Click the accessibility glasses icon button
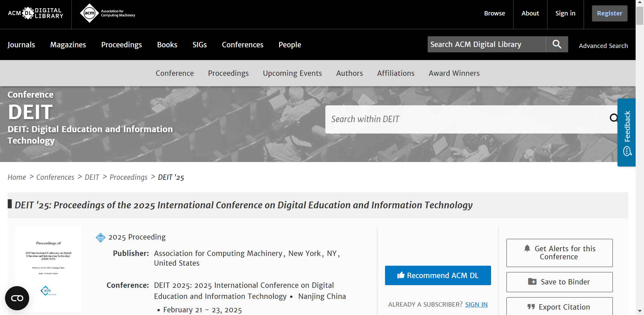Viewport: 644px width, 315px height. pos(17,298)
